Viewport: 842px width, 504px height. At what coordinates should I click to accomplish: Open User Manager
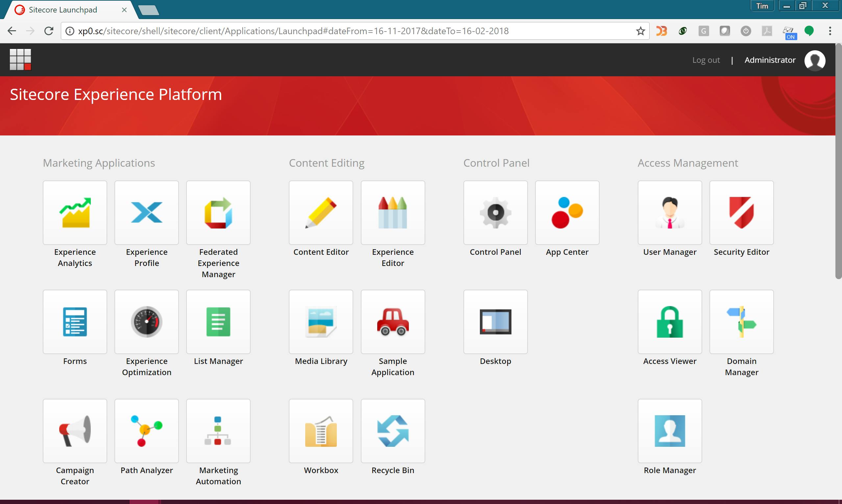[670, 213]
